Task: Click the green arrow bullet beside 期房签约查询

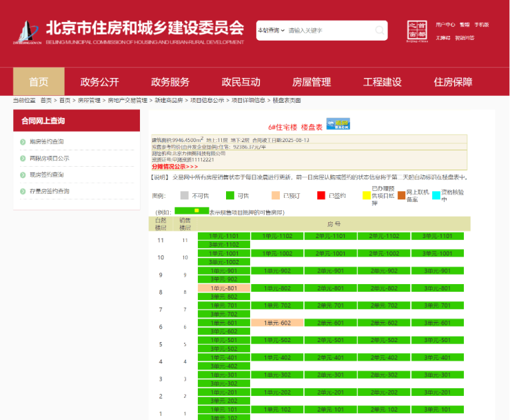Action: (x=23, y=142)
